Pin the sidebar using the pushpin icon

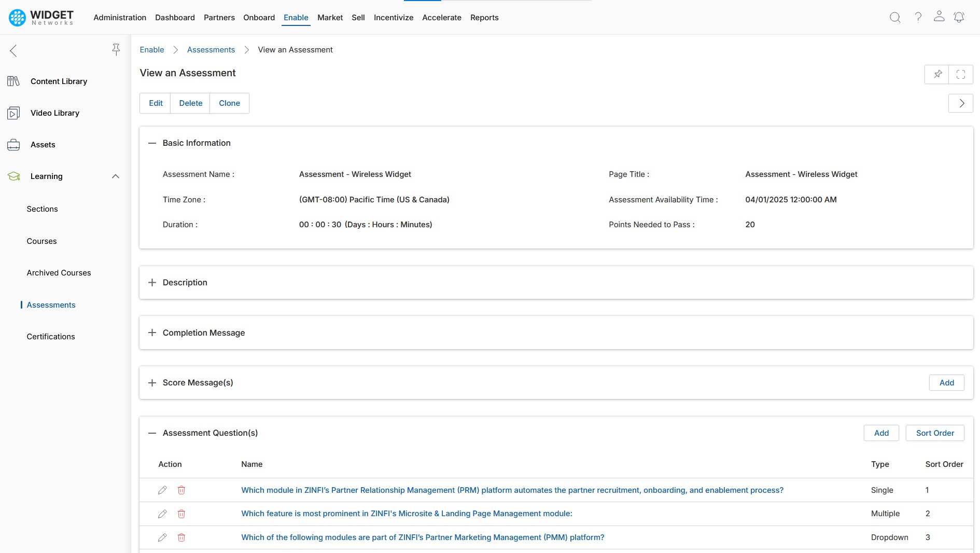pyautogui.click(x=116, y=50)
